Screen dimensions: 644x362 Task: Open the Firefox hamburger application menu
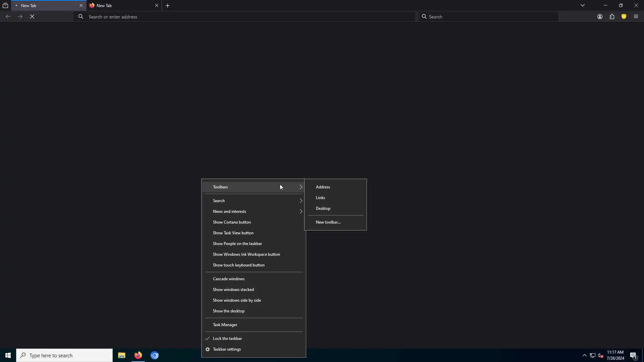636,16
